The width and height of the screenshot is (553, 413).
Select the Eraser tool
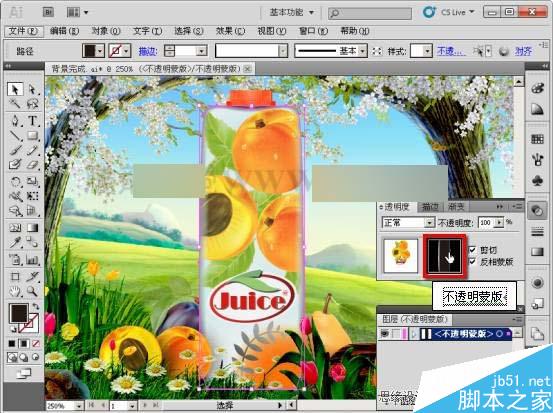click(x=32, y=164)
